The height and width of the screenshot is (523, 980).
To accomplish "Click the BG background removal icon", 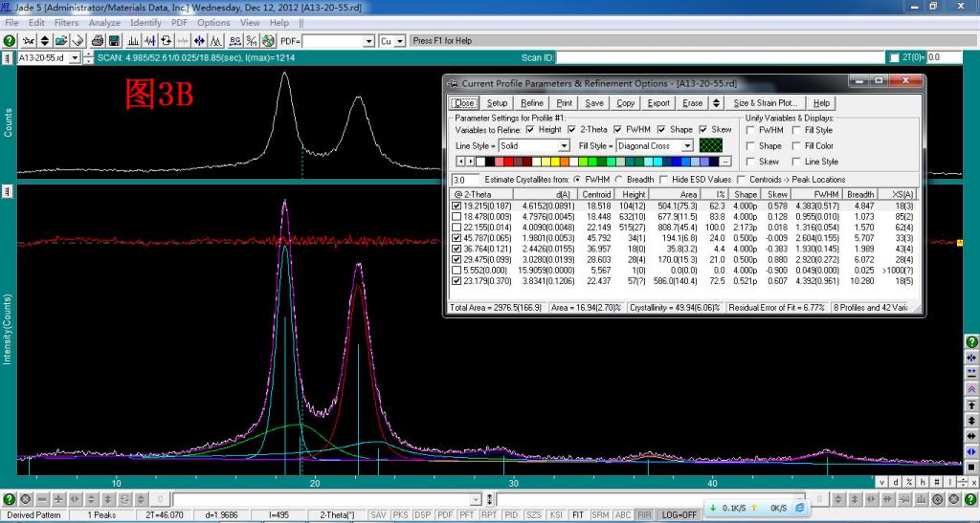I will click(234, 41).
